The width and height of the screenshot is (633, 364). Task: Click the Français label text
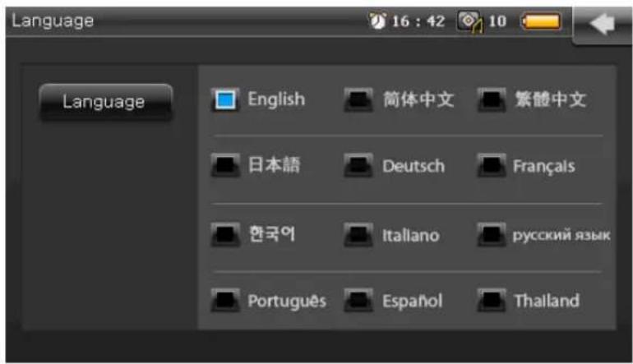(543, 167)
